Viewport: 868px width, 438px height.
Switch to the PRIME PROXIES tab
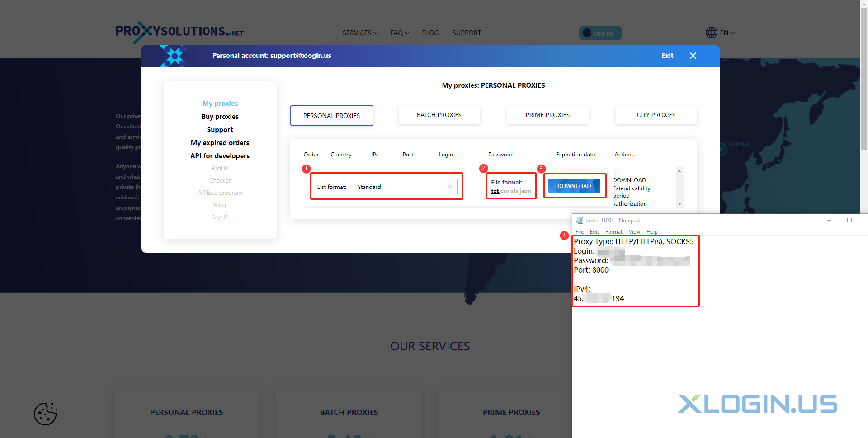click(x=547, y=115)
